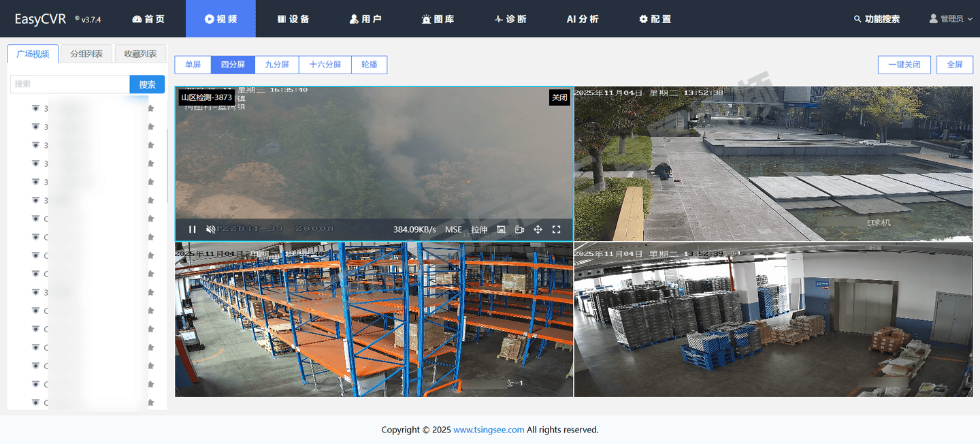Switch to the 分组列表 tab

86,54
